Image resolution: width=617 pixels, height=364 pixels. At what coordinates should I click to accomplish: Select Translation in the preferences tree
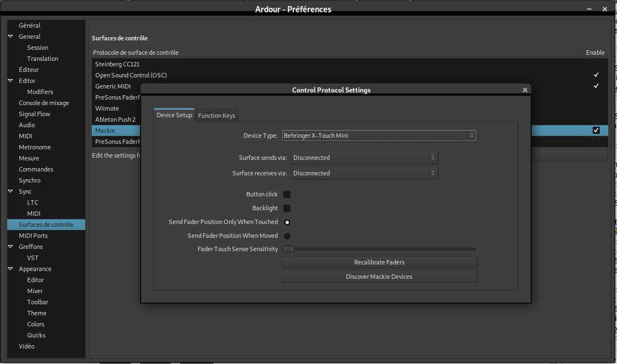tap(43, 59)
